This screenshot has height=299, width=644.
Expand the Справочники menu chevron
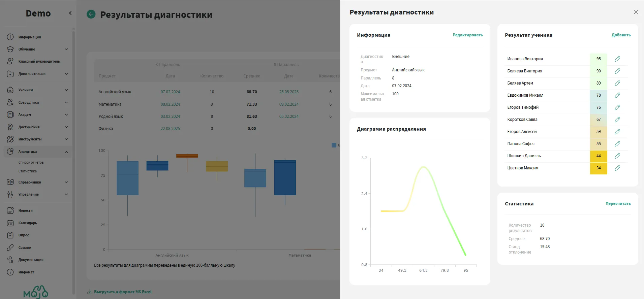pos(66,182)
